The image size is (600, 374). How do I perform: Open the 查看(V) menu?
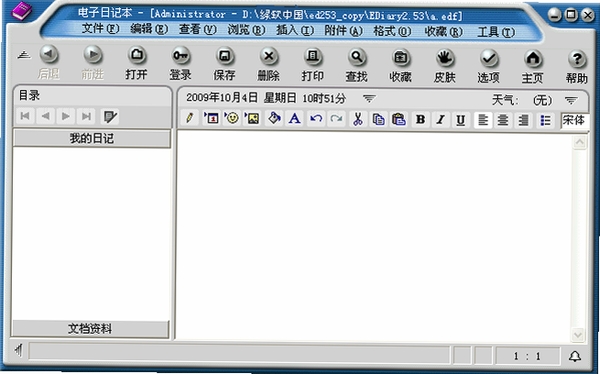[198, 29]
